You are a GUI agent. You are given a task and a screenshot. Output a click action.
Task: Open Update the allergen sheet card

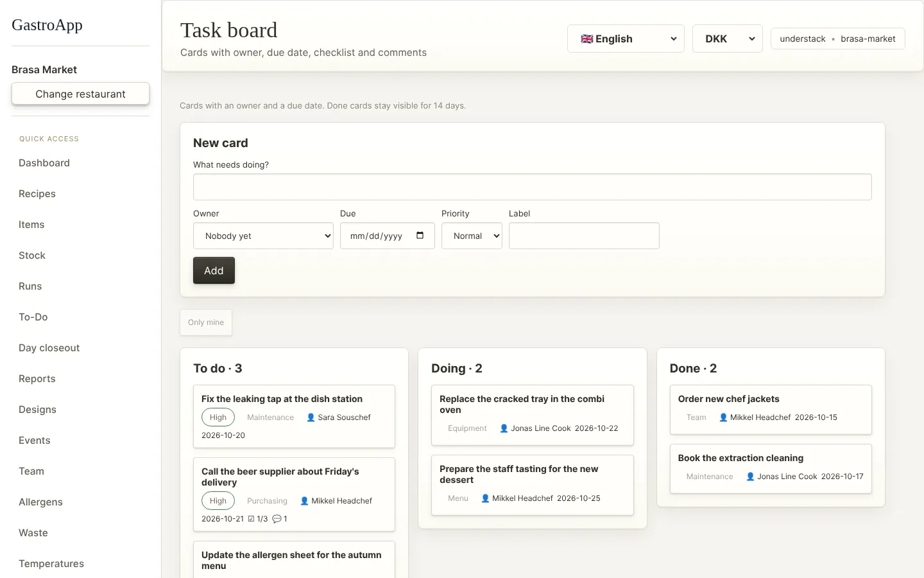pyautogui.click(x=294, y=559)
